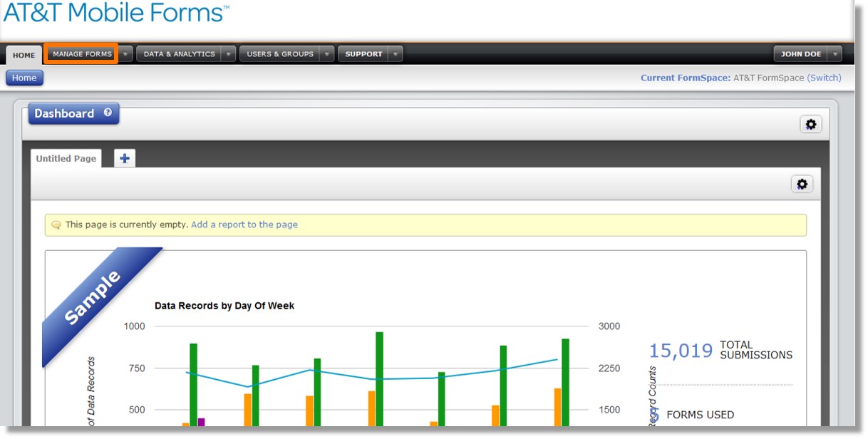The height and width of the screenshot is (439, 868).
Task: Expand the Users & Groups dropdown arrow
Action: point(327,54)
